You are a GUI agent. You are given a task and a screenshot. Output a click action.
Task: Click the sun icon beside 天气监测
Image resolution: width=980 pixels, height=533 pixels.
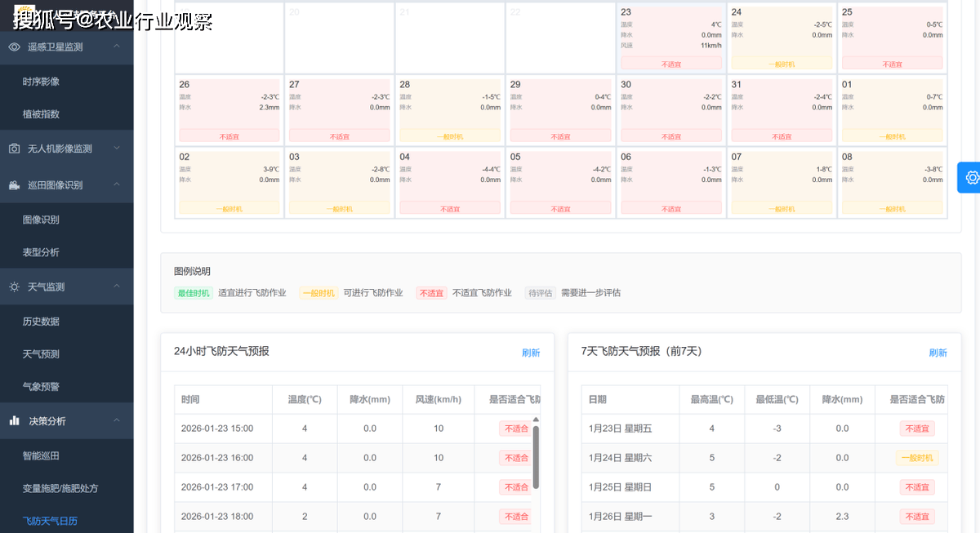[x=15, y=287]
